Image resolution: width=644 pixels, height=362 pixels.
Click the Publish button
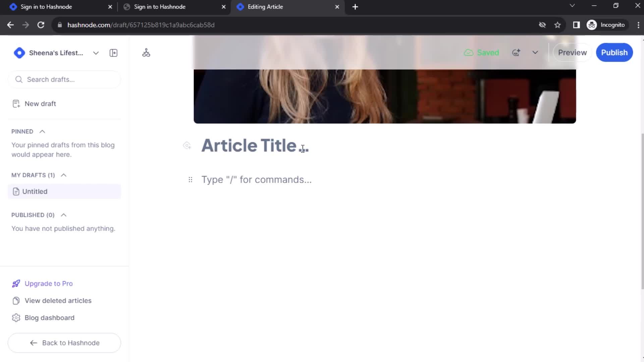pos(614,53)
